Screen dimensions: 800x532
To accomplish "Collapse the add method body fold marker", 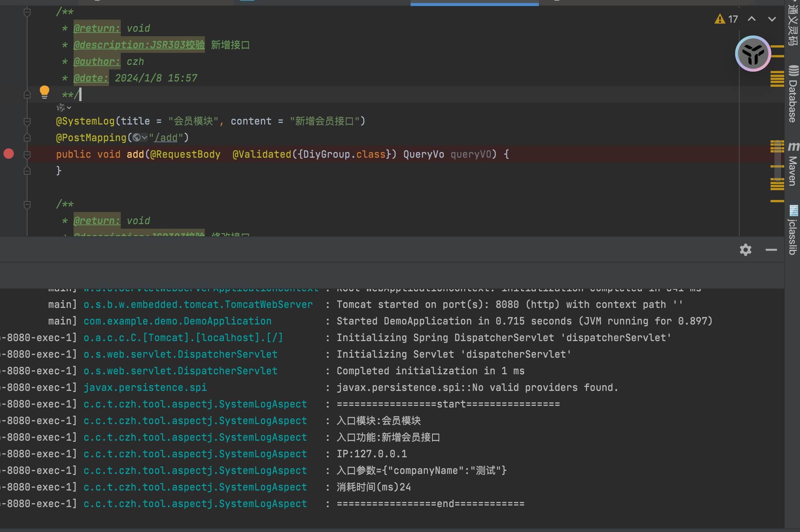I will (27, 154).
